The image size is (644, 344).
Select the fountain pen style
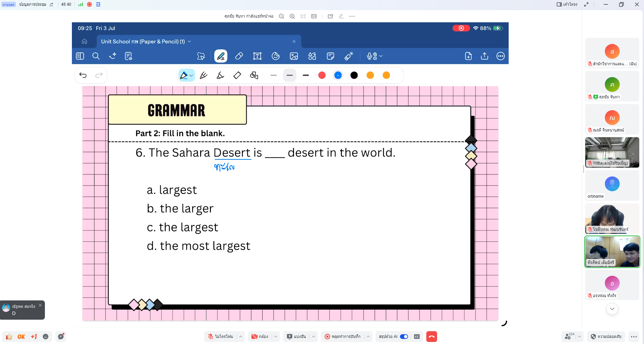pyautogui.click(x=204, y=75)
